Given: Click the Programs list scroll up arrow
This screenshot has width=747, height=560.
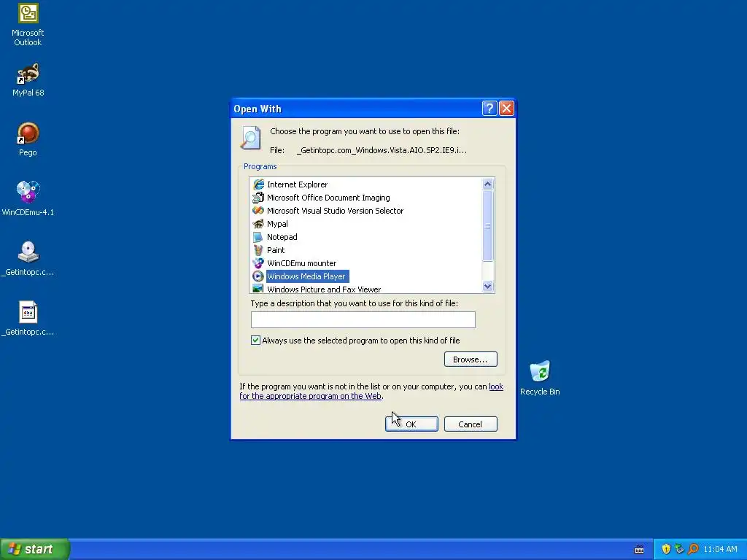Looking at the screenshot, I should point(487,184).
